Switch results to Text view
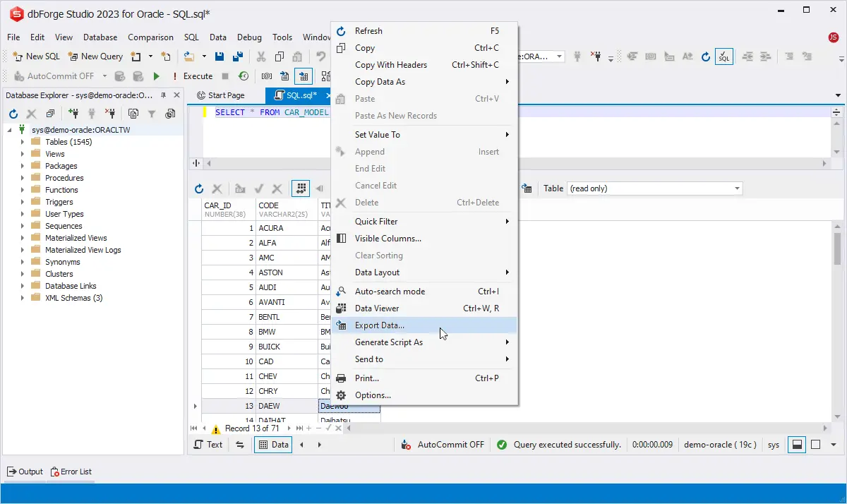847x504 pixels. (208, 445)
